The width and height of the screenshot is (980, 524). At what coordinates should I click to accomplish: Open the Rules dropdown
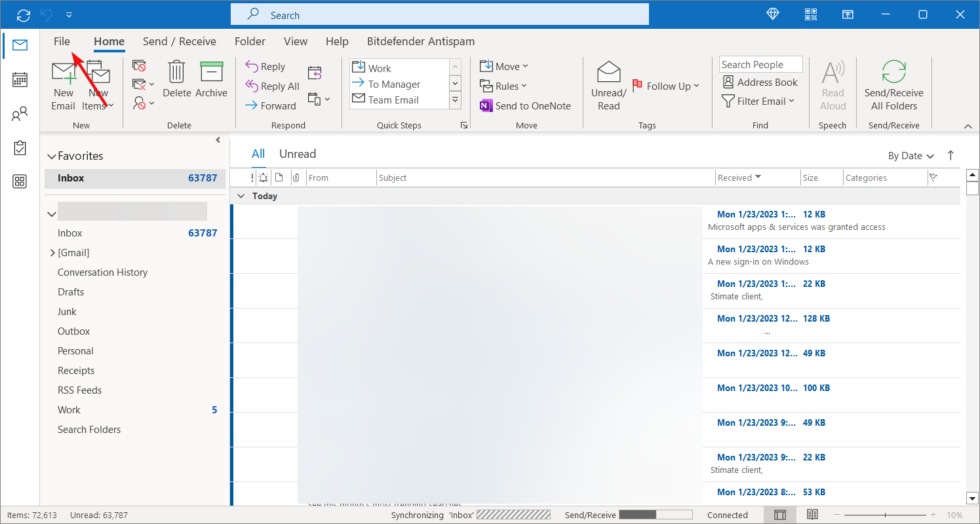(503, 86)
